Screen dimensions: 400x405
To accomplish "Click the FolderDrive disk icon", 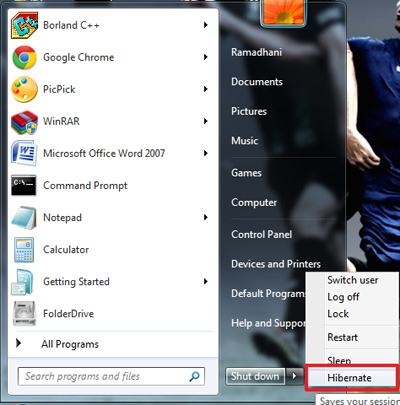I will point(24,314).
